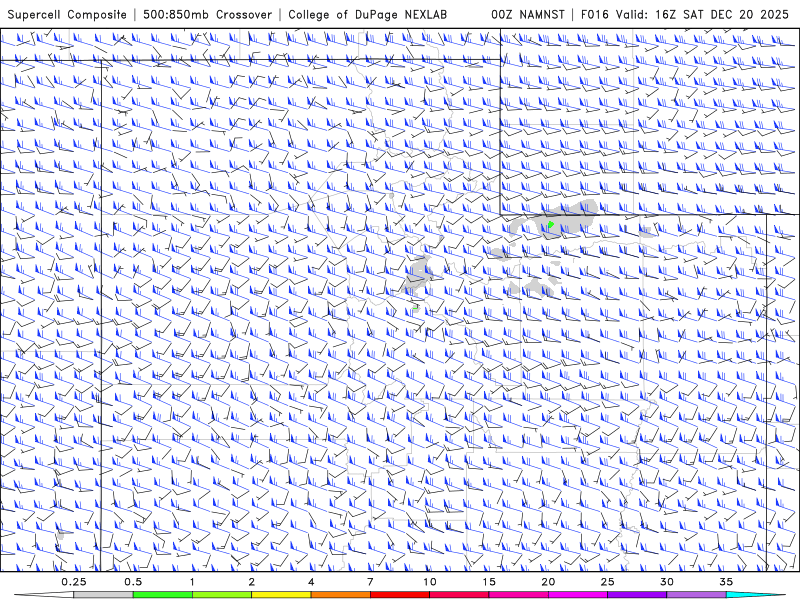Click the '15' colorbar label
Screen dimensions: 800x600
click(x=489, y=582)
